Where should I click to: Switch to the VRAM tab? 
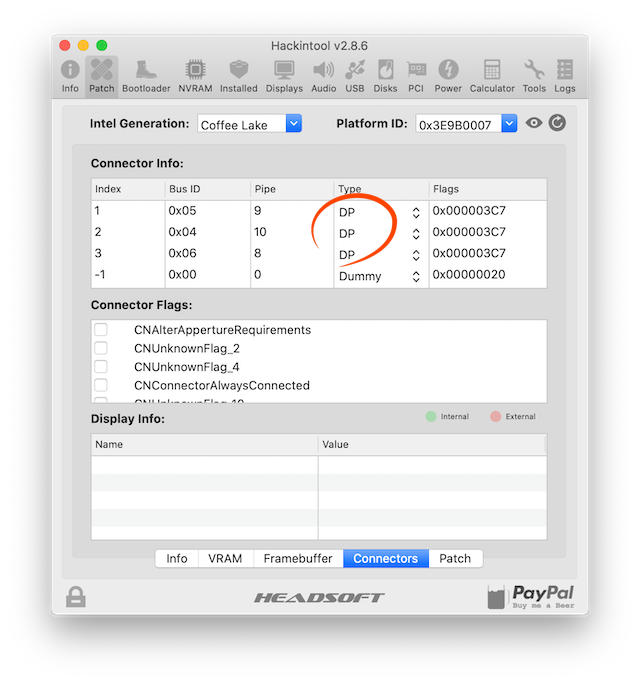225,558
